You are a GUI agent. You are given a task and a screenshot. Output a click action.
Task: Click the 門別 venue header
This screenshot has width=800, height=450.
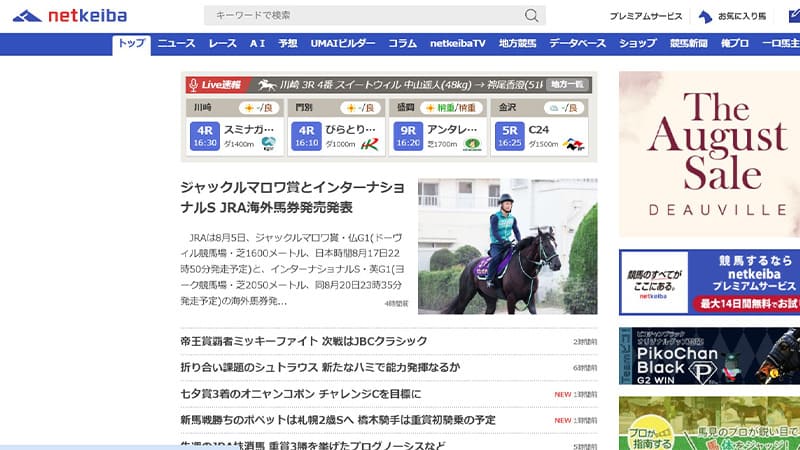pos(304,108)
